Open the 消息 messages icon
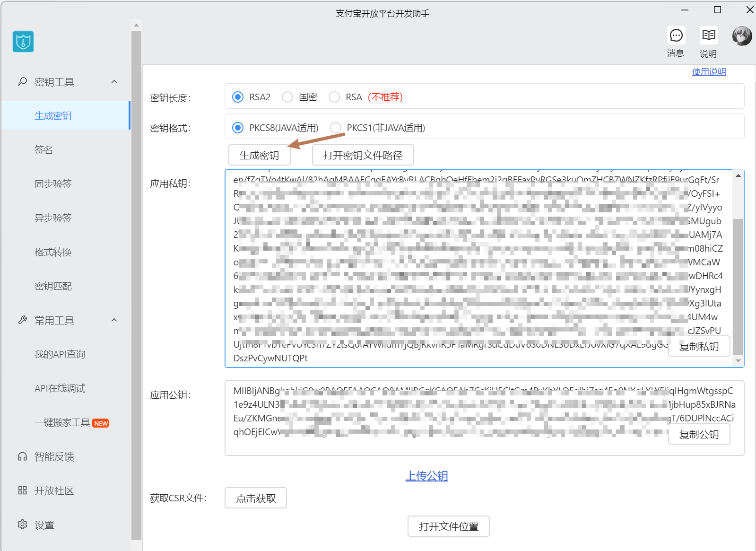 click(676, 35)
